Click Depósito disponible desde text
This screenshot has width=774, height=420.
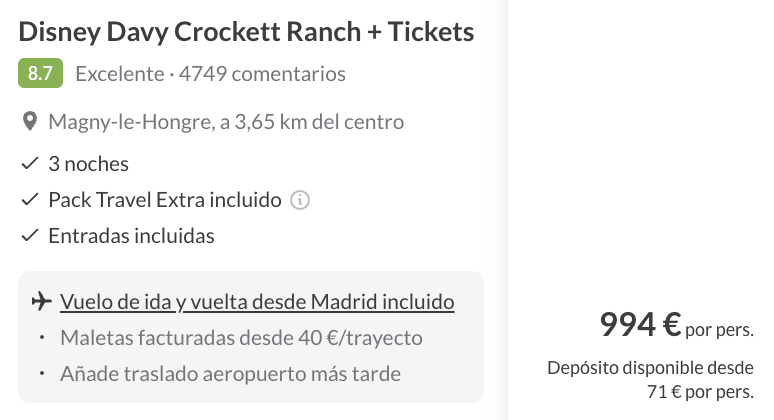click(x=650, y=367)
